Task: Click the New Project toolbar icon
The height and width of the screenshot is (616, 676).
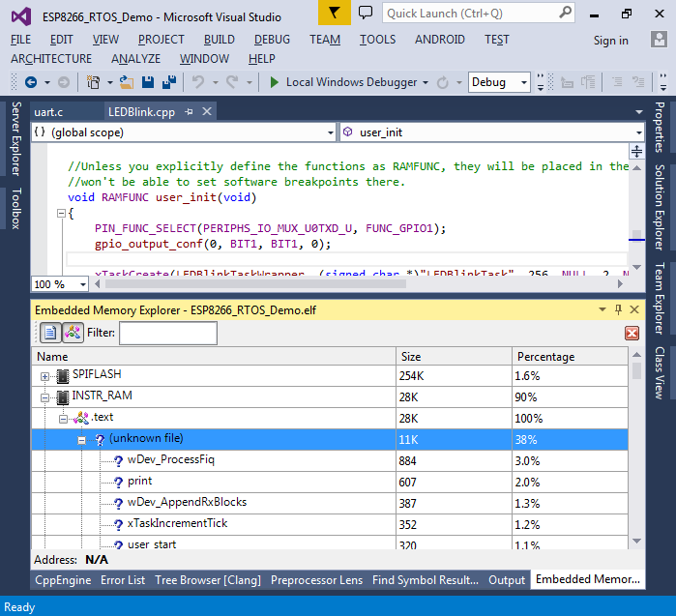Action: point(93,82)
